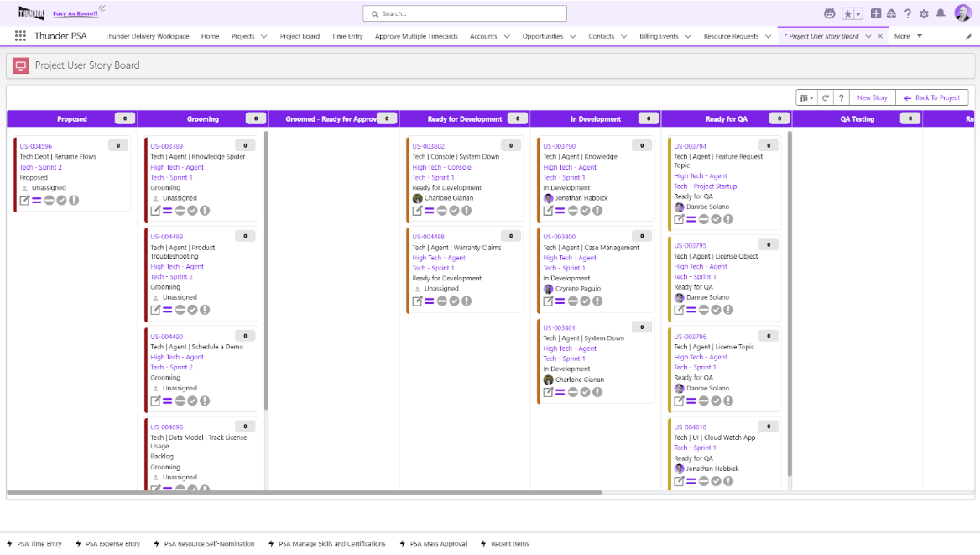Viewport: 980px width, 555px height.
Task: Open the More navigation dropdown
Action: pos(908,36)
